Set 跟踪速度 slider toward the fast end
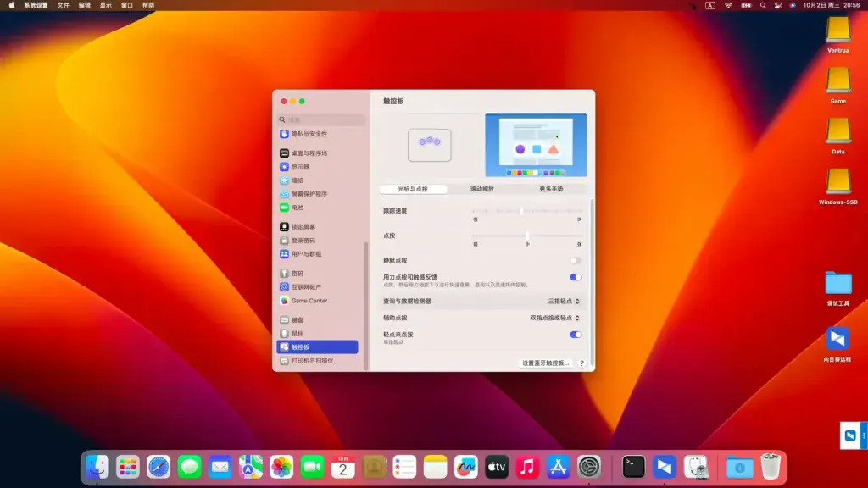 pyautogui.click(x=579, y=211)
